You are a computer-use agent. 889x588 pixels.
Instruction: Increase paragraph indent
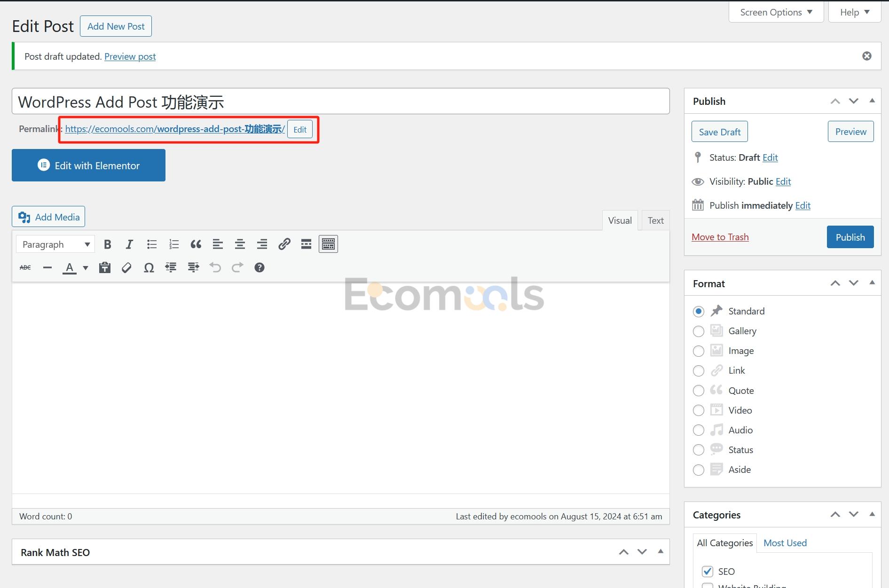tap(193, 268)
